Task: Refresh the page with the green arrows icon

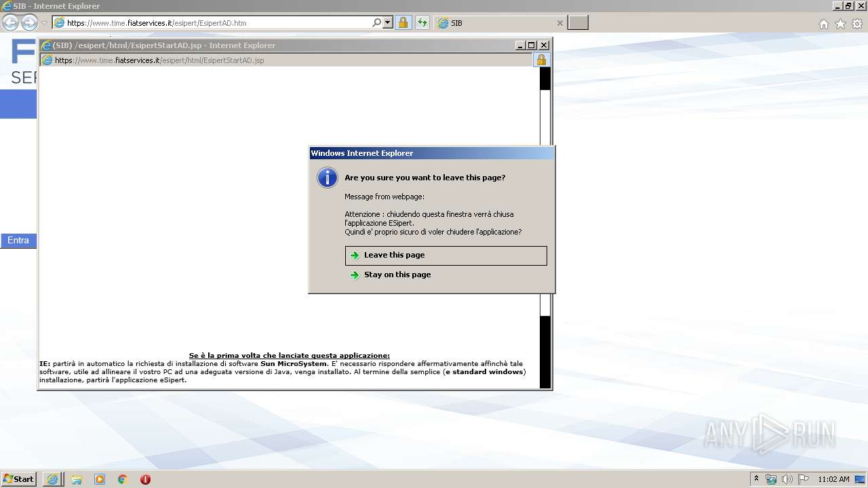Action: 422,22
